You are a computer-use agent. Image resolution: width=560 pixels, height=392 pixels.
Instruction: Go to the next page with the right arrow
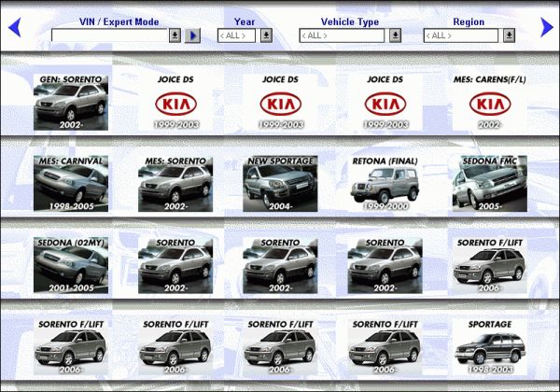click(546, 27)
